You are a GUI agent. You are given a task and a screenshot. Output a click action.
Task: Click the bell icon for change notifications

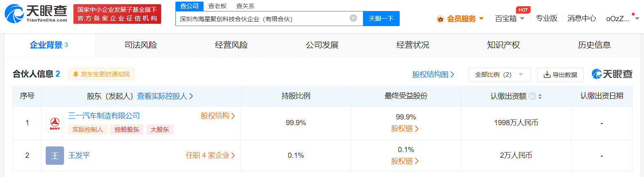pyautogui.click(x=75, y=74)
